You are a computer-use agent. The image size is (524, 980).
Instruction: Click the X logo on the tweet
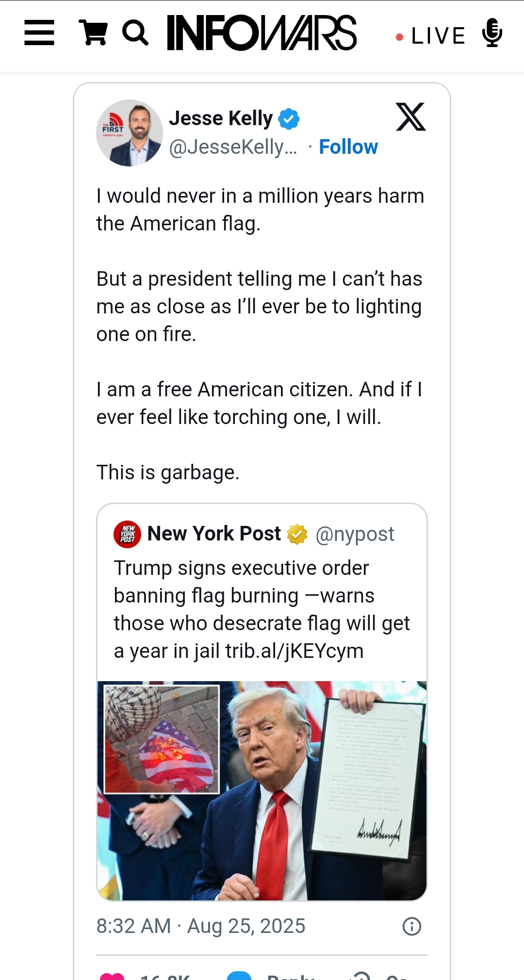coord(410,117)
